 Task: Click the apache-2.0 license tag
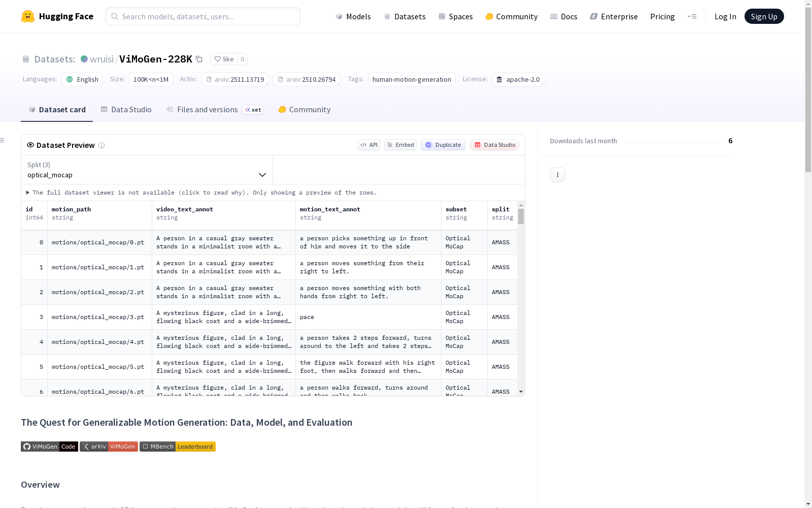click(518, 79)
